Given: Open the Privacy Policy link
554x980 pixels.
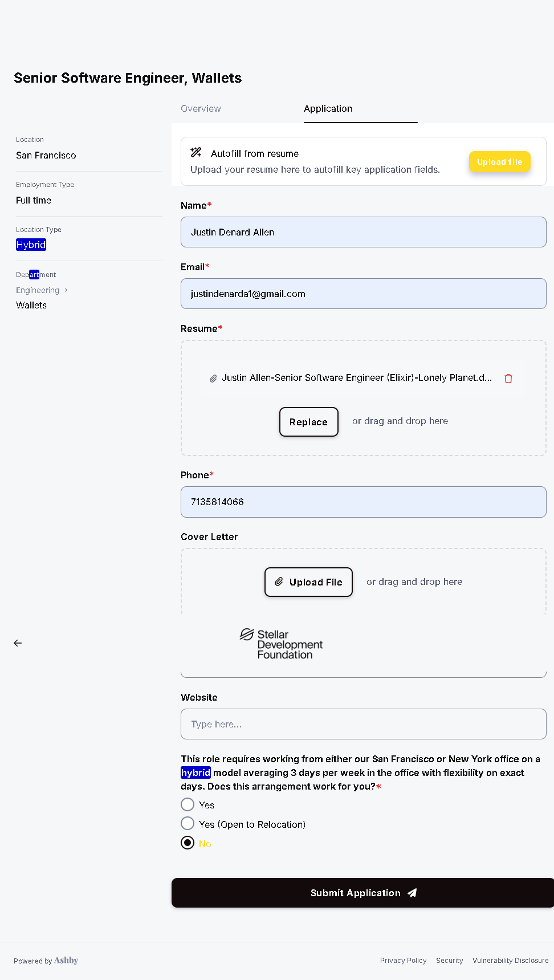Looking at the screenshot, I should pyautogui.click(x=403, y=961).
